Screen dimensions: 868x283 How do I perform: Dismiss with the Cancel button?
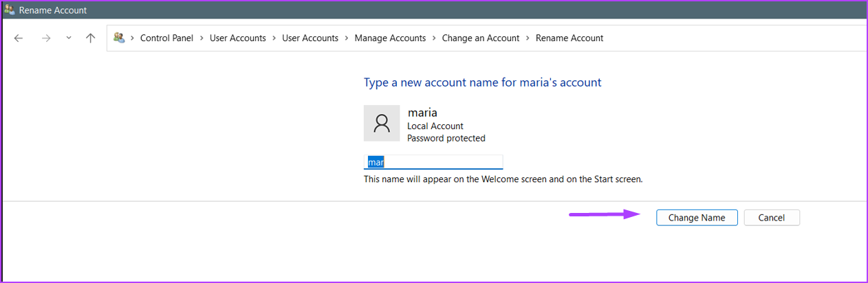click(x=772, y=218)
